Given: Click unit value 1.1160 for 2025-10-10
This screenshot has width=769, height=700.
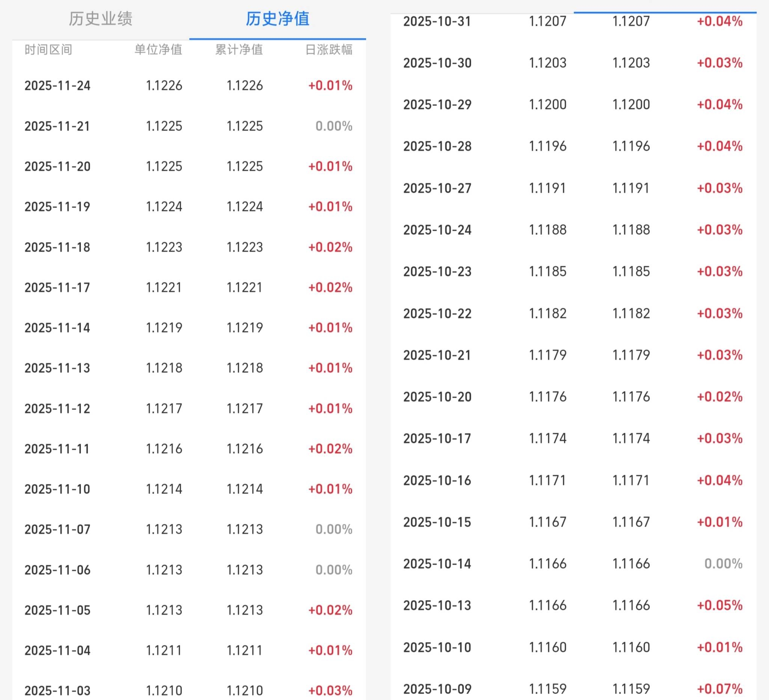Looking at the screenshot, I should 547,647.
